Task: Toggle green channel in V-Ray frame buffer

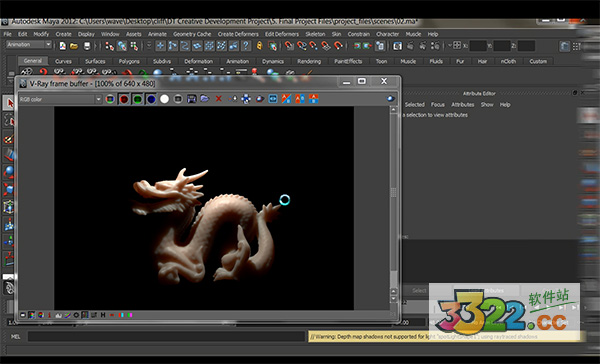Action: (x=137, y=99)
